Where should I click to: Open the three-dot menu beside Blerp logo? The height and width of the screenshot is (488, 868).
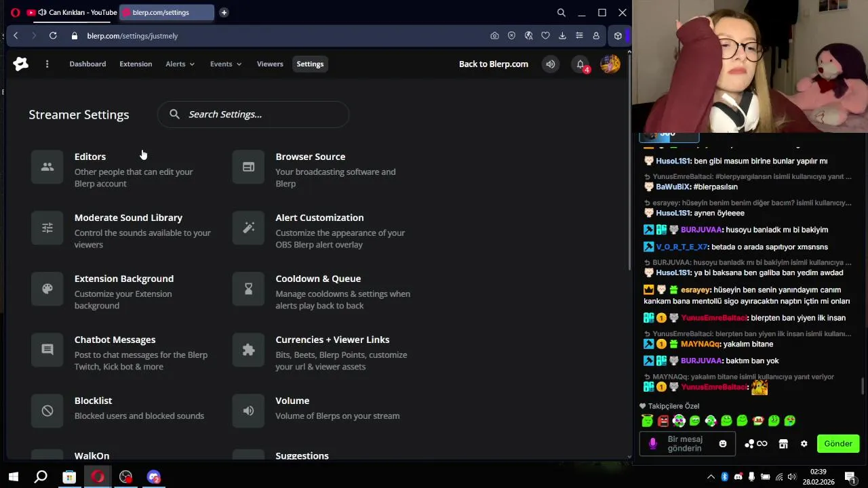point(47,64)
